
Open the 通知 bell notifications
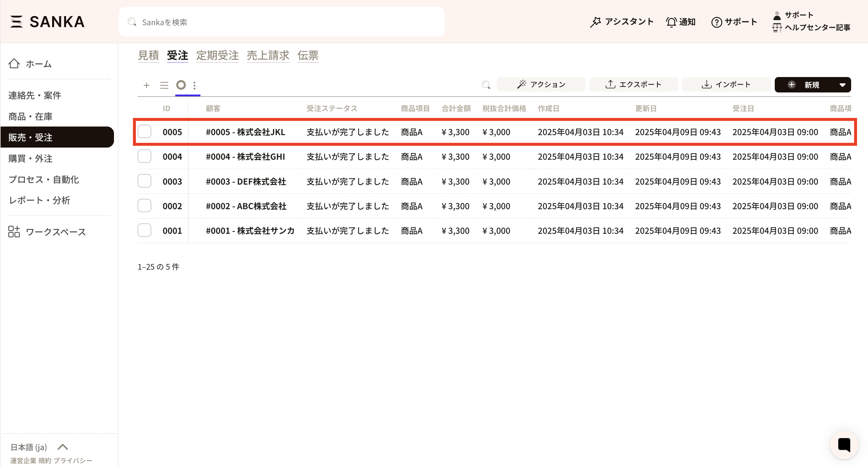681,22
